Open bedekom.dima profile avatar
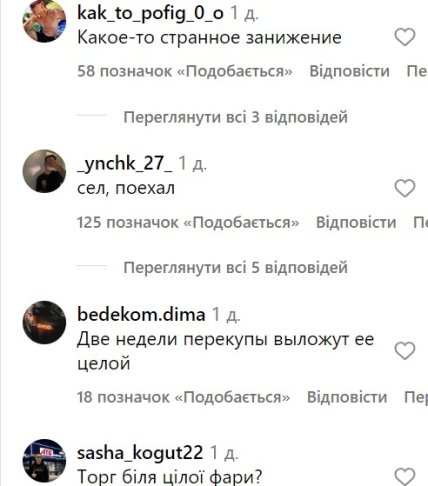The width and height of the screenshot is (428, 486). [x=44, y=322]
